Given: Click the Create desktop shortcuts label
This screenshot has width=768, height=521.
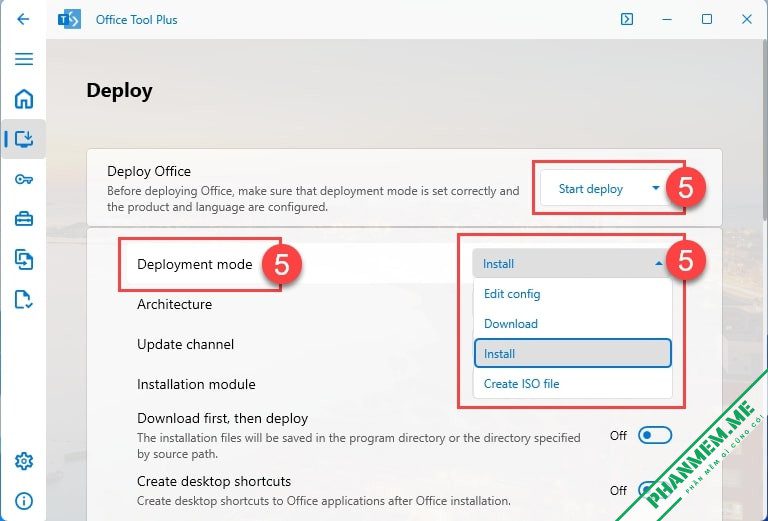Looking at the screenshot, I should click(x=214, y=481).
